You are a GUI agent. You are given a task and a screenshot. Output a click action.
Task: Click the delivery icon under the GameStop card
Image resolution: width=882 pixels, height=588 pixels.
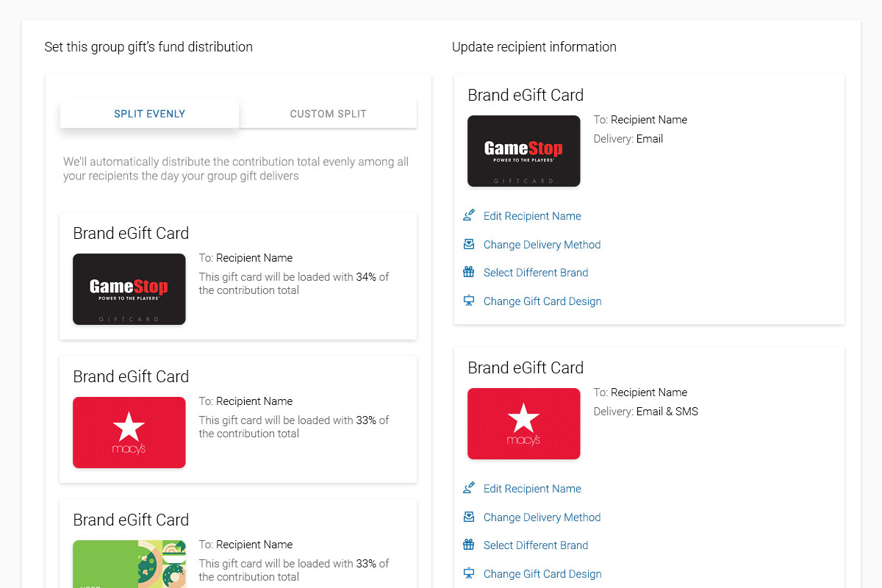[469, 244]
